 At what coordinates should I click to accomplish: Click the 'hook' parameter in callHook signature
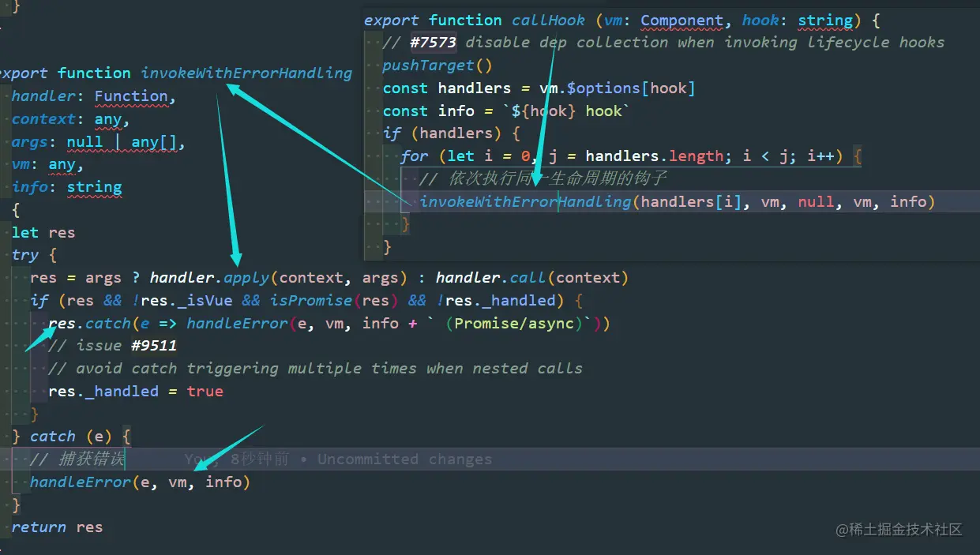[760, 21]
